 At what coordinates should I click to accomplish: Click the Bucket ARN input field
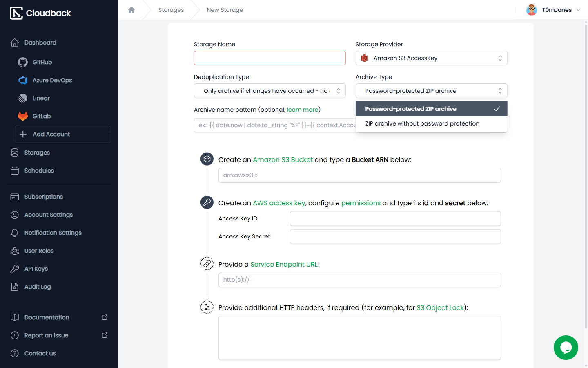point(359,175)
